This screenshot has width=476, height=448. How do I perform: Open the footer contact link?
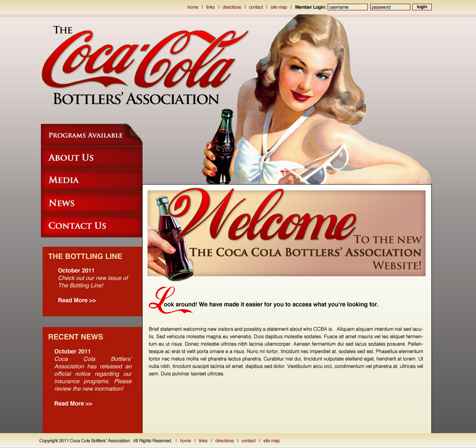(x=249, y=441)
